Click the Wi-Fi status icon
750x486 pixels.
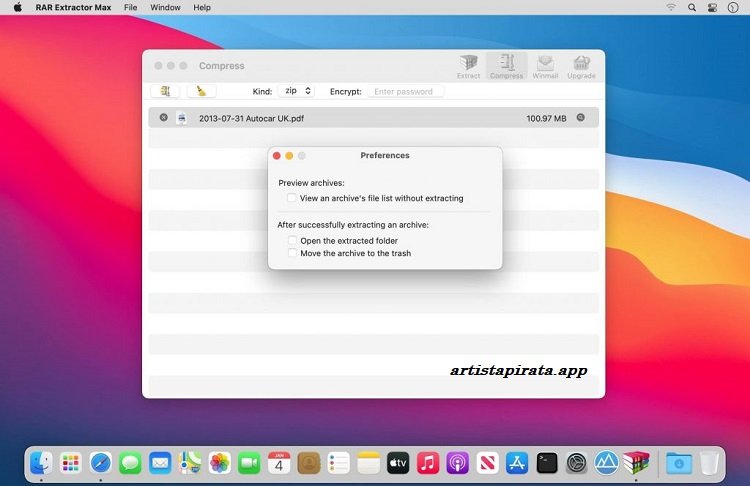click(x=671, y=7)
